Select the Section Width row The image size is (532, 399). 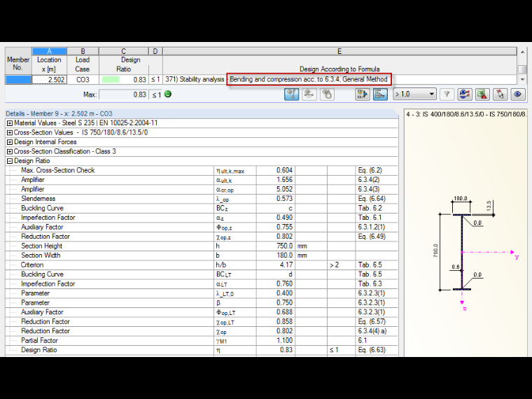pyautogui.click(x=202, y=255)
